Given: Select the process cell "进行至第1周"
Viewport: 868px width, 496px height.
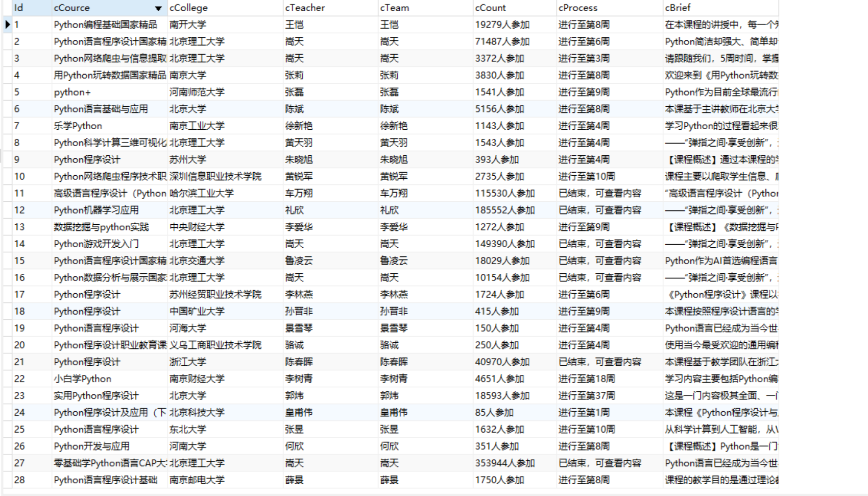Looking at the screenshot, I should click(x=610, y=412).
